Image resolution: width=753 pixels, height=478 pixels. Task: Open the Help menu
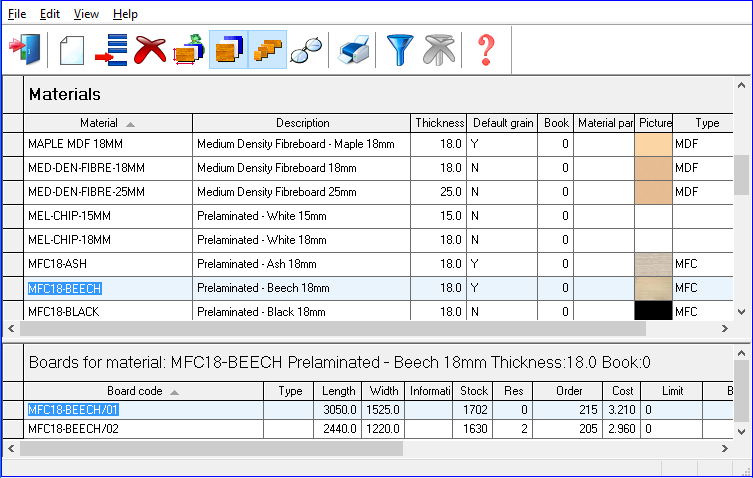[125, 14]
